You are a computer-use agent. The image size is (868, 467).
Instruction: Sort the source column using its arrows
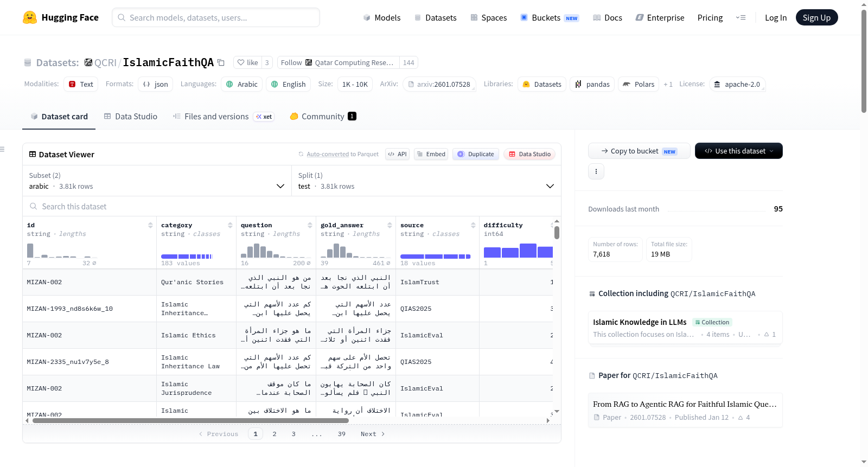[473, 225]
